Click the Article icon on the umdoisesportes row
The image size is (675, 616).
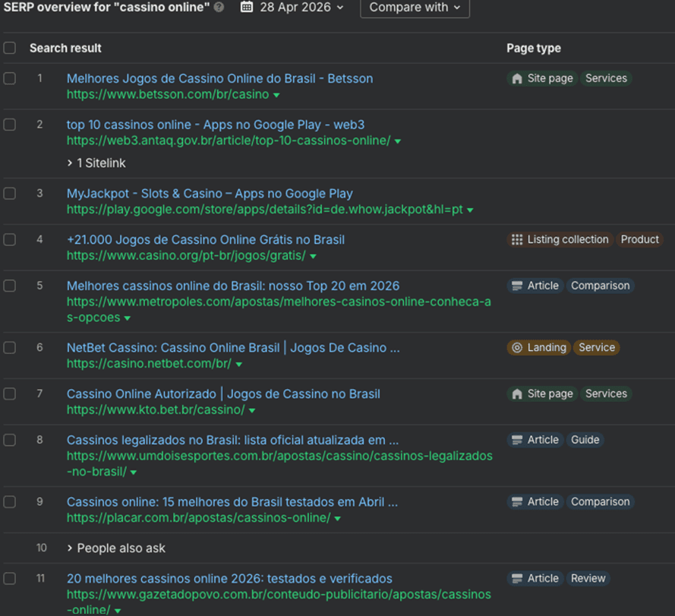[x=517, y=440]
